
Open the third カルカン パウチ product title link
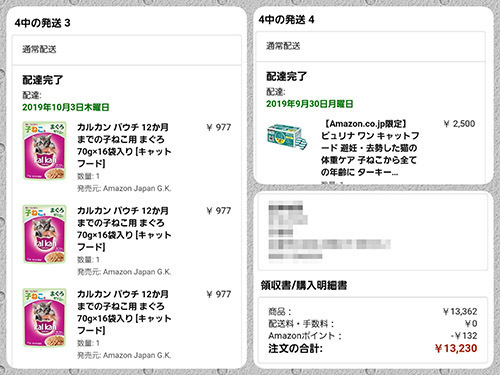tap(124, 312)
